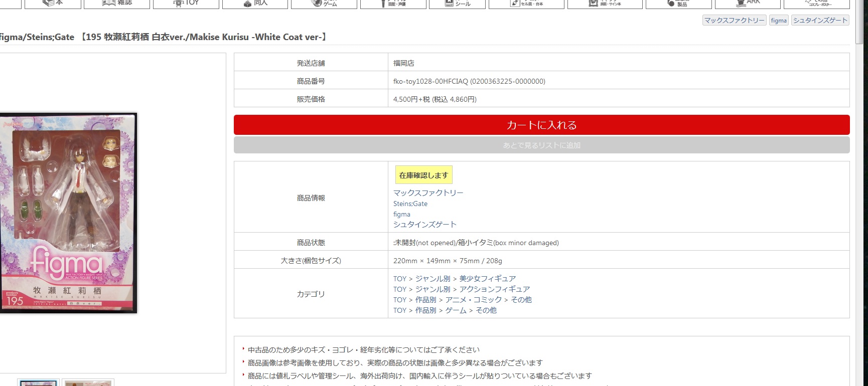Open シュタインズゲート link in 商品情報 row
868x386 pixels.
tap(425, 225)
